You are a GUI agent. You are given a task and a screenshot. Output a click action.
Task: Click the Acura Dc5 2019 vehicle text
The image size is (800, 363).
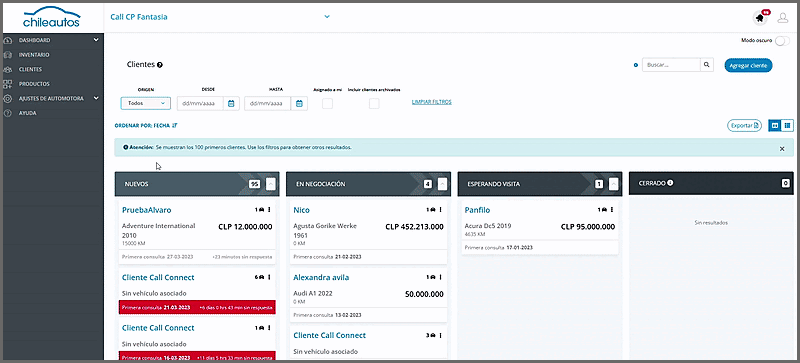[488, 226]
